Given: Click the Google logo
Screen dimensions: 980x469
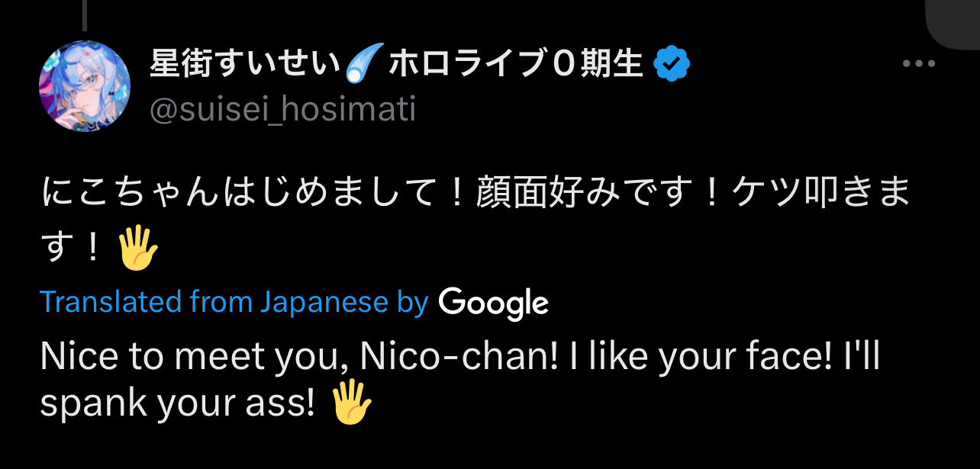Looking at the screenshot, I should [x=494, y=304].
